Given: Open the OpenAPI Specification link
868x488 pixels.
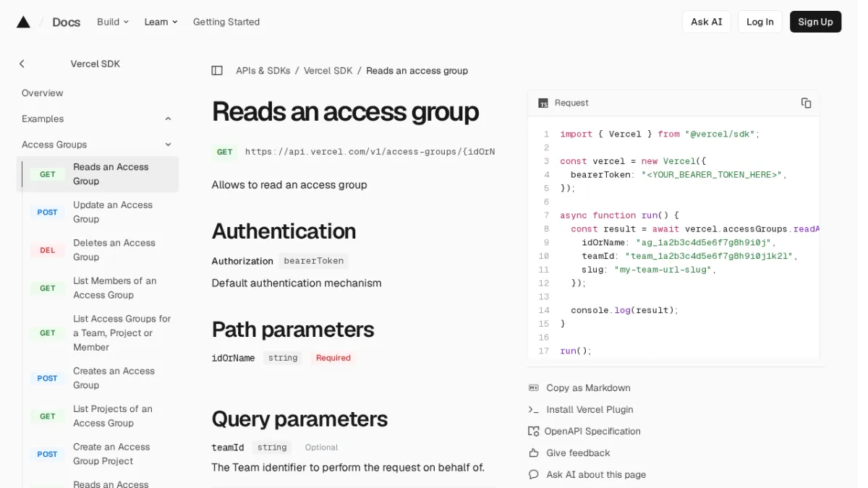Looking at the screenshot, I should [592, 431].
